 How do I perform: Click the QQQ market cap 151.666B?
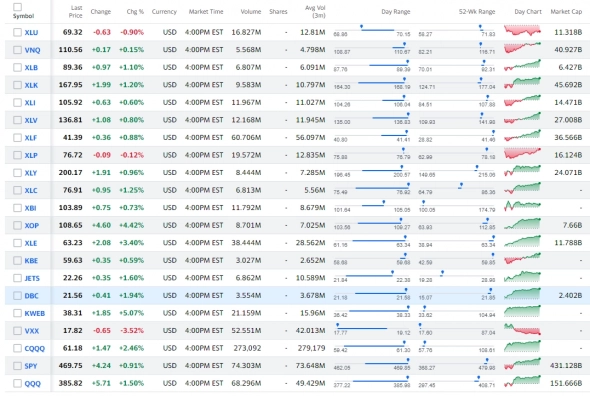[566, 383]
